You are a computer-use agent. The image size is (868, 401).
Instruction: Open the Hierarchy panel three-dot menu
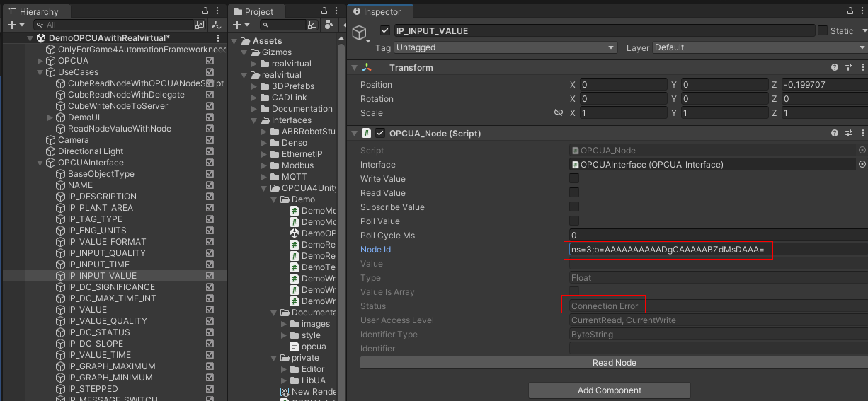tap(218, 11)
